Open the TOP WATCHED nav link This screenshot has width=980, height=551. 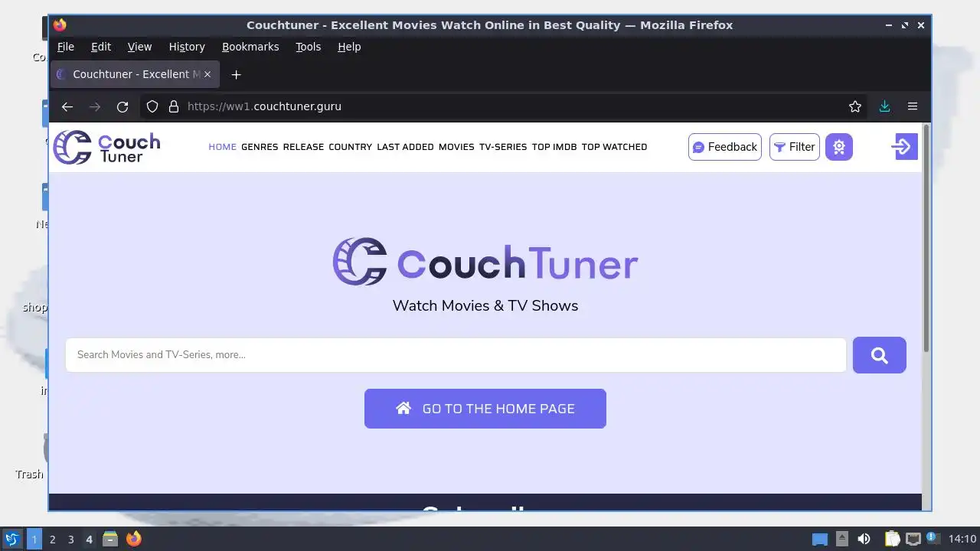pyautogui.click(x=614, y=147)
